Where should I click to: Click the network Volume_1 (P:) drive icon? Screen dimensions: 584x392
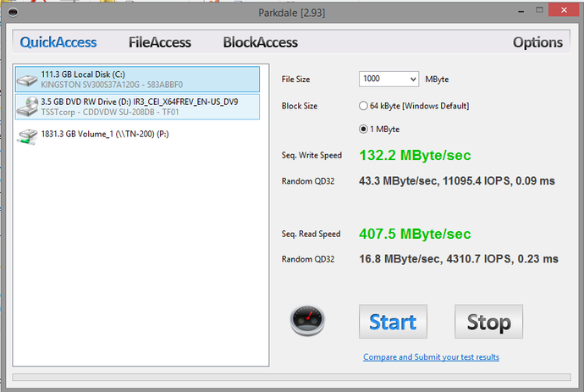[x=28, y=134]
